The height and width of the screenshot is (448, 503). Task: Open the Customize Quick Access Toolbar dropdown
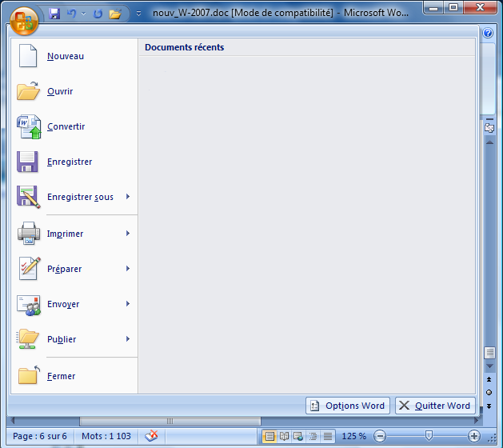(138, 14)
